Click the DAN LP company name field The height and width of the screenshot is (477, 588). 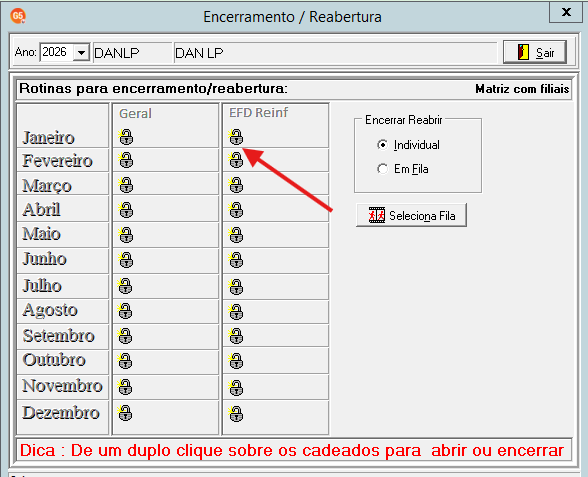point(335,52)
